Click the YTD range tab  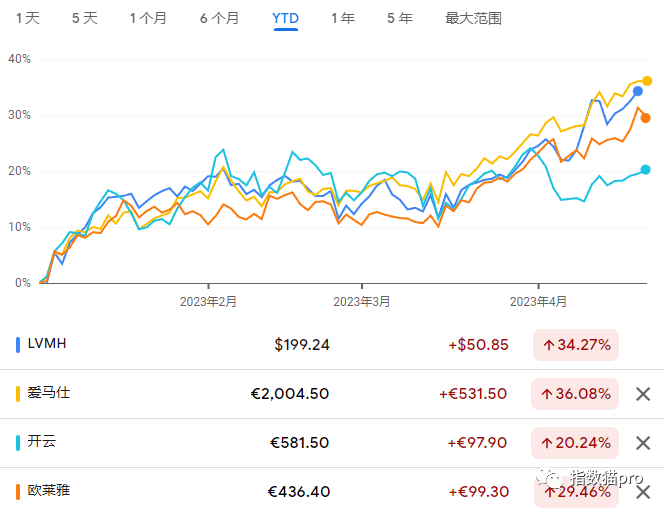(x=286, y=18)
